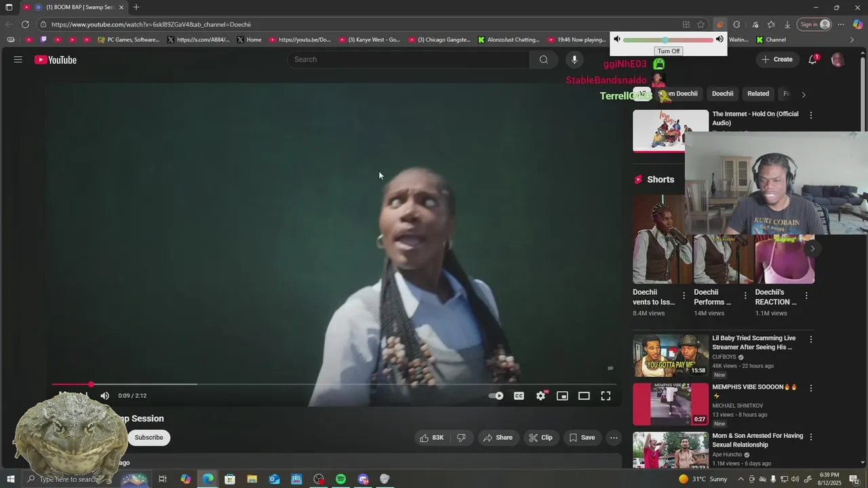Seek using the video progress bar
868x488 pixels.
(x=335, y=384)
